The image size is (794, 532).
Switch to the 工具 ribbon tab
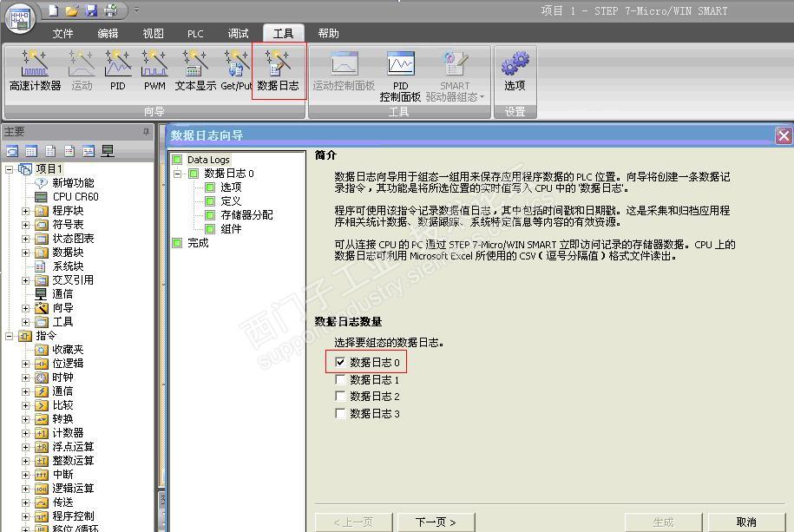(x=283, y=34)
